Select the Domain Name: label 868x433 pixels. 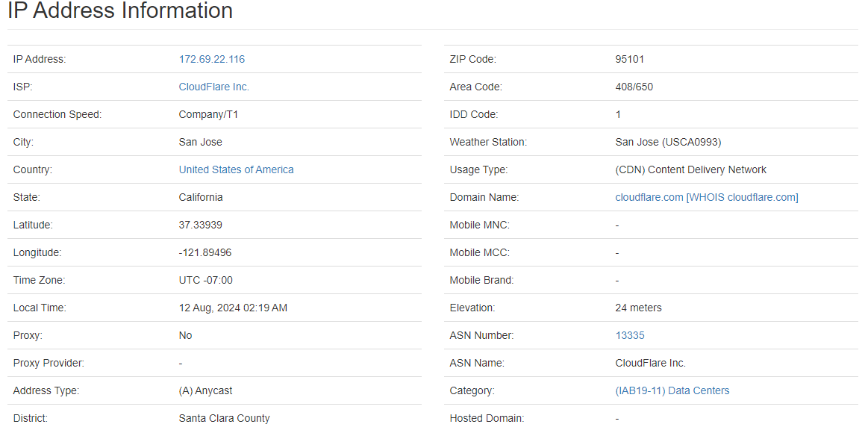[x=484, y=198]
